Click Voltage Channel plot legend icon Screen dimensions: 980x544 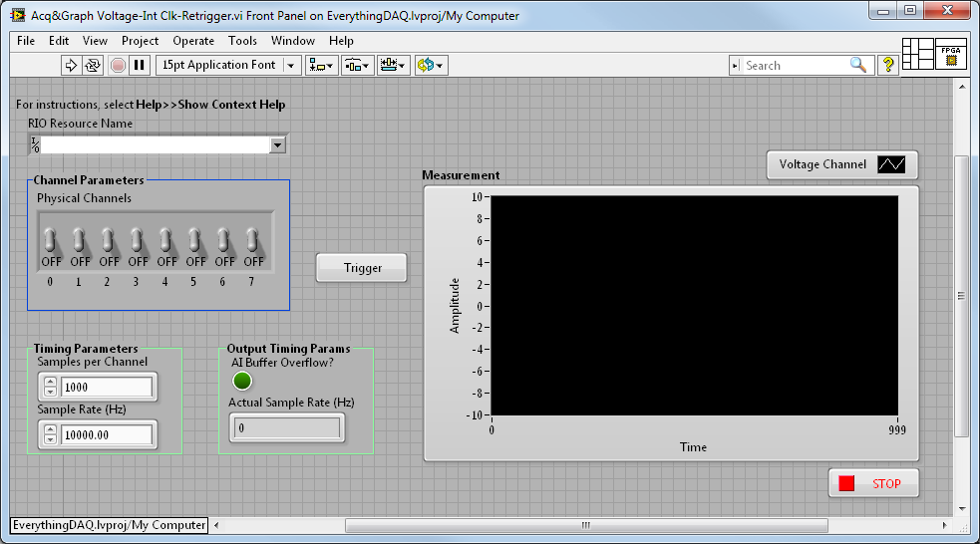pyautogui.click(x=890, y=164)
